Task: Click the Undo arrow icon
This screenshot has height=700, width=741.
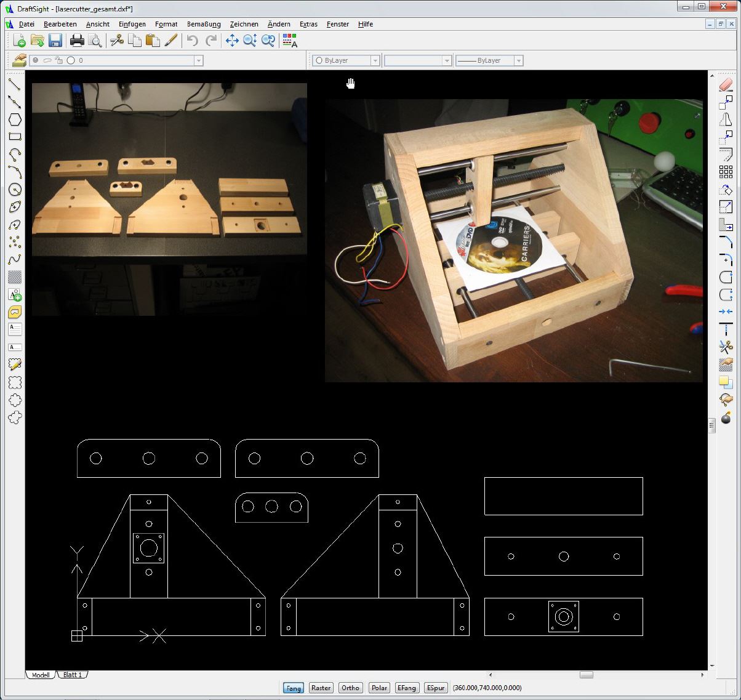Action: click(x=193, y=41)
